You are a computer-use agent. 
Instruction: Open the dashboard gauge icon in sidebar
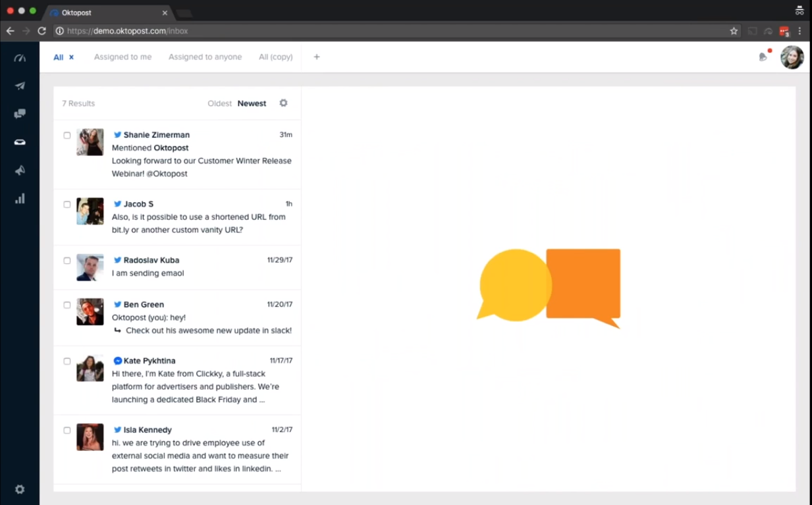[20, 58]
